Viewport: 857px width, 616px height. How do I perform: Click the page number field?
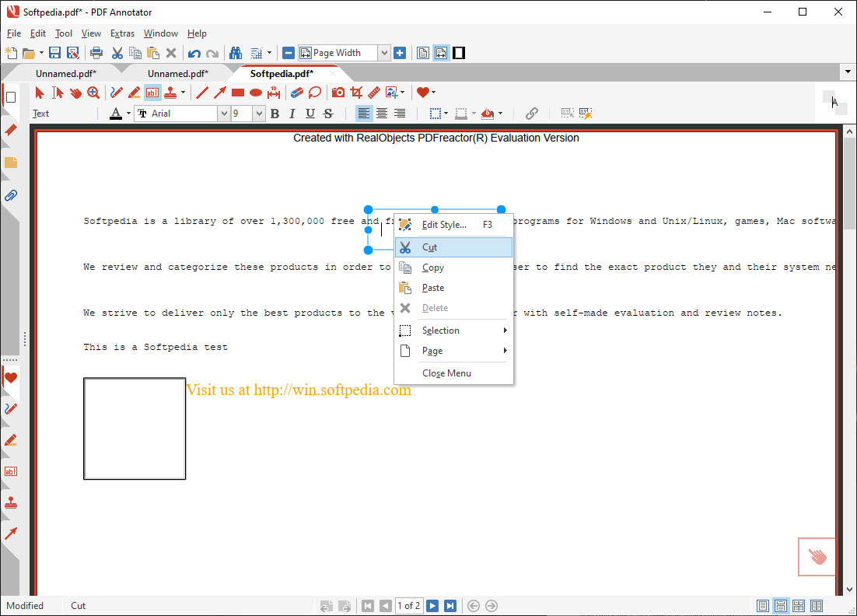click(409, 606)
